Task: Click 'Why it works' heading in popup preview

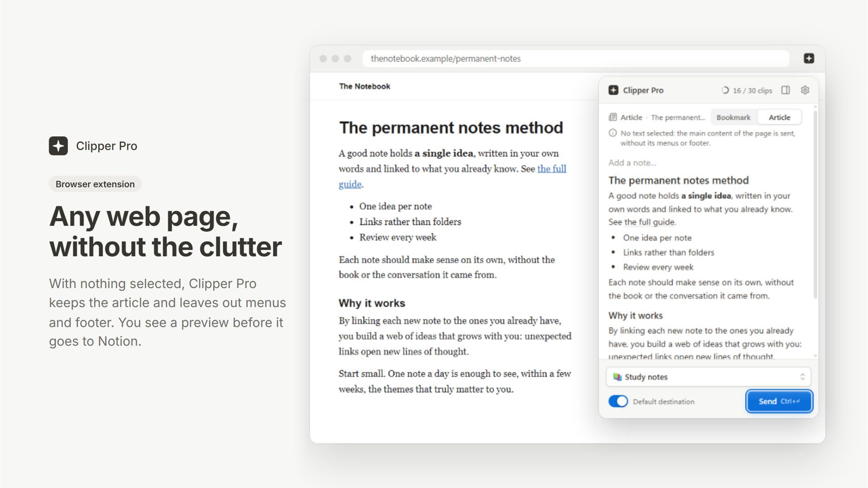Action: tap(635, 315)
